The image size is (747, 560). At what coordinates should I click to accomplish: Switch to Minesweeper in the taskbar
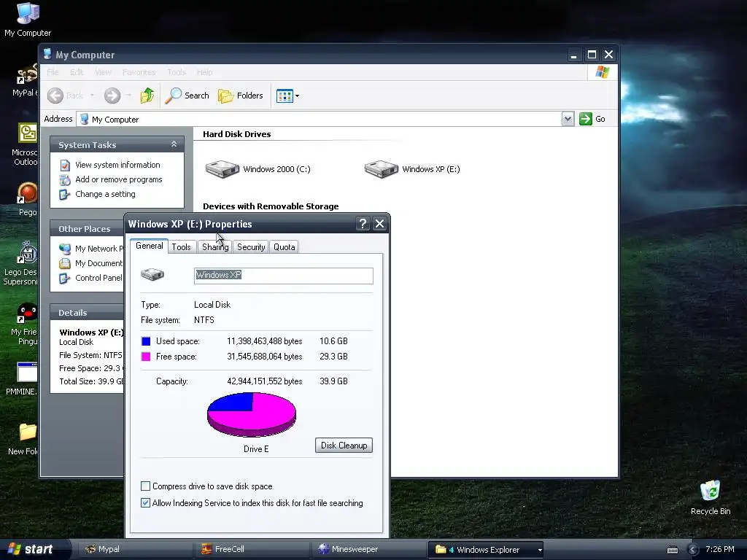[368, 550]
